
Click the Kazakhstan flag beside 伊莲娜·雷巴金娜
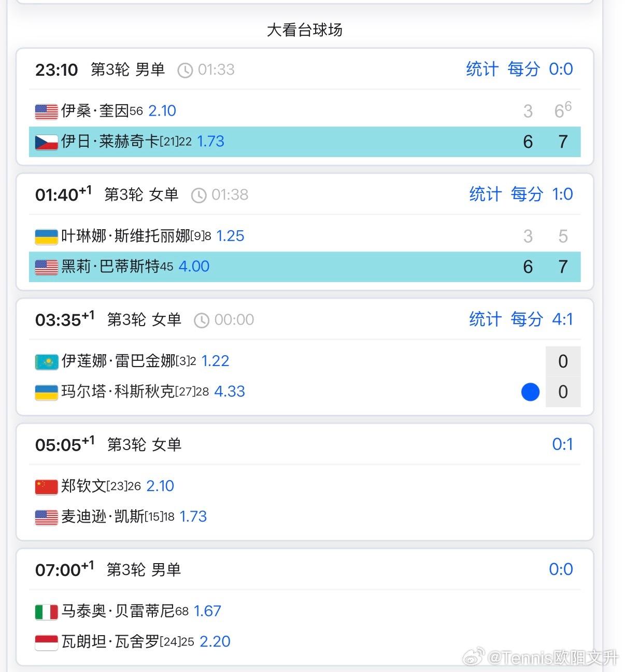coord(47,361)
